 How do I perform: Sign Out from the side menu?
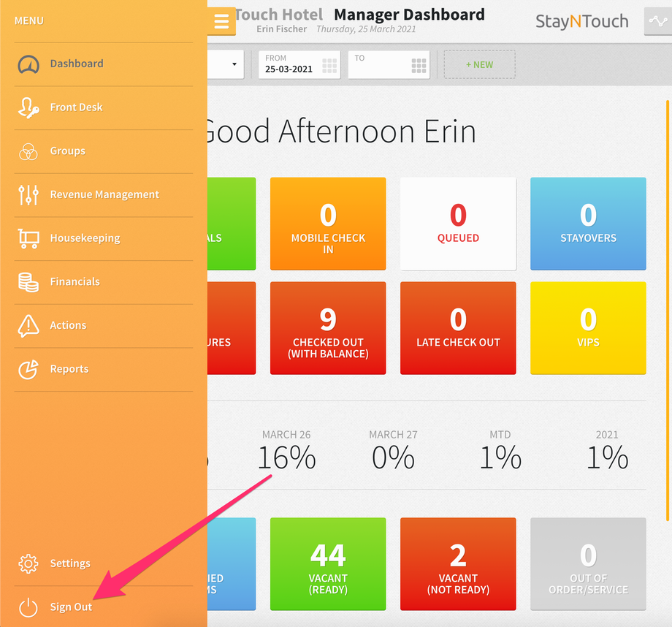point(103,607)
